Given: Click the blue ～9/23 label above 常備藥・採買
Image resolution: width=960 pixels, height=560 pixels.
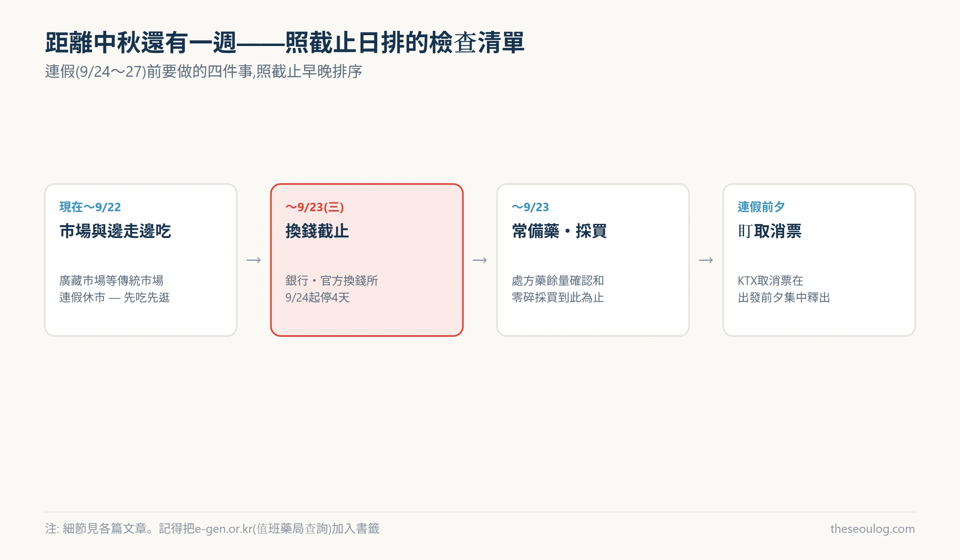Looking at the screenshot, I should pos(530,207).
